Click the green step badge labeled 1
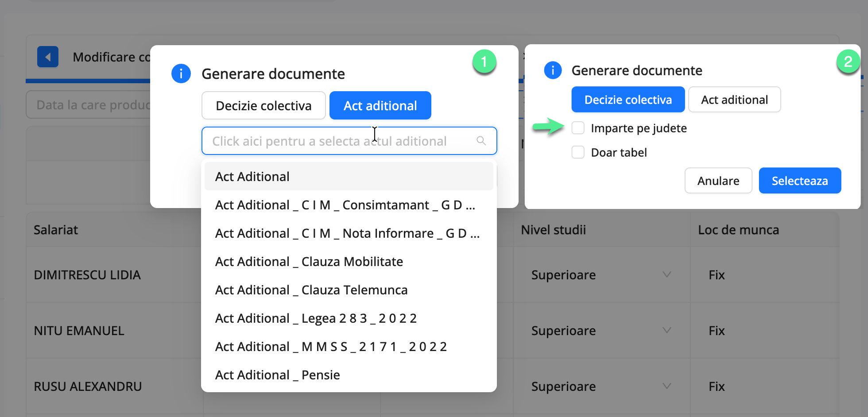Viewport: 868px width, 417px height. pos(484,62)
